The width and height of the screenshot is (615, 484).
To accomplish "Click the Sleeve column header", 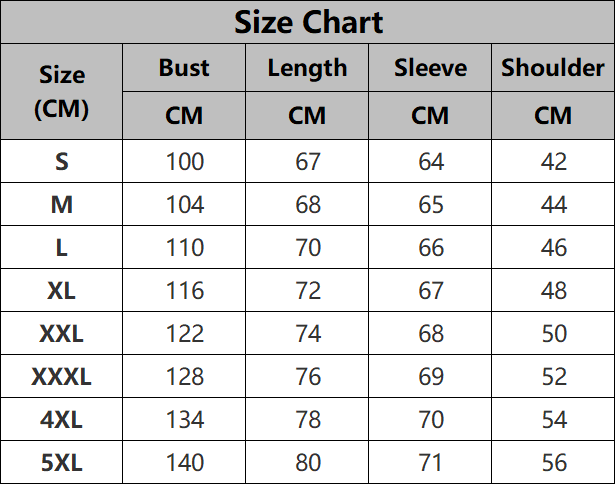I will [430, 68].
